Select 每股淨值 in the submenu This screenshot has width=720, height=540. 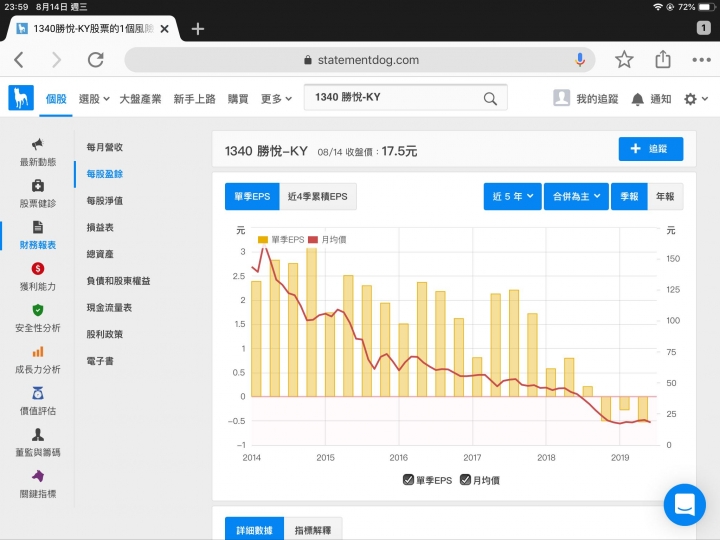[x=105, y=201]
